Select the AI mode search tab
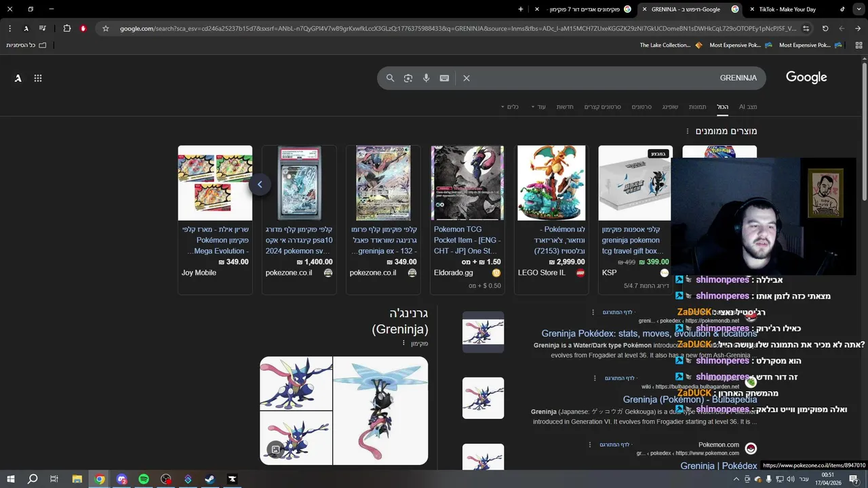Image resolution: width=868 pixels, height=488 pixels. (x=748, y=107)
